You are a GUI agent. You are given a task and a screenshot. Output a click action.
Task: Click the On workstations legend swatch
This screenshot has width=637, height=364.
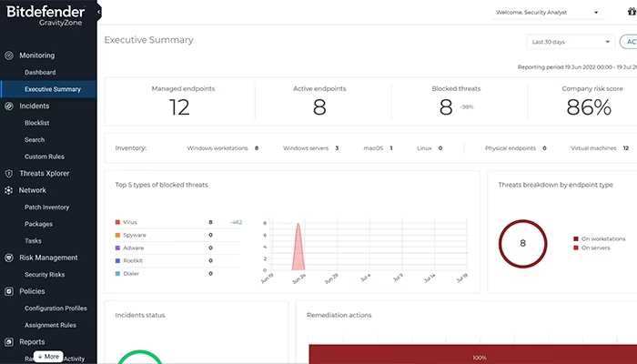click(x=576, y=238)
